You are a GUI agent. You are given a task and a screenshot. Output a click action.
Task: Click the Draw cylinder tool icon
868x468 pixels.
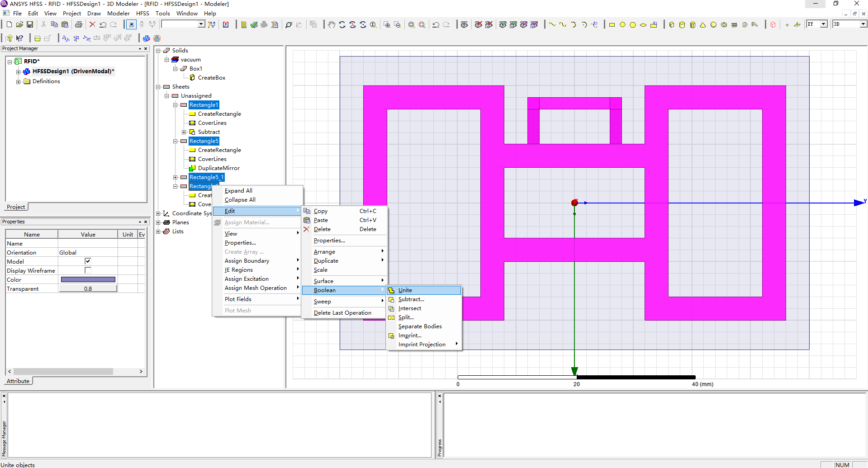682,24
